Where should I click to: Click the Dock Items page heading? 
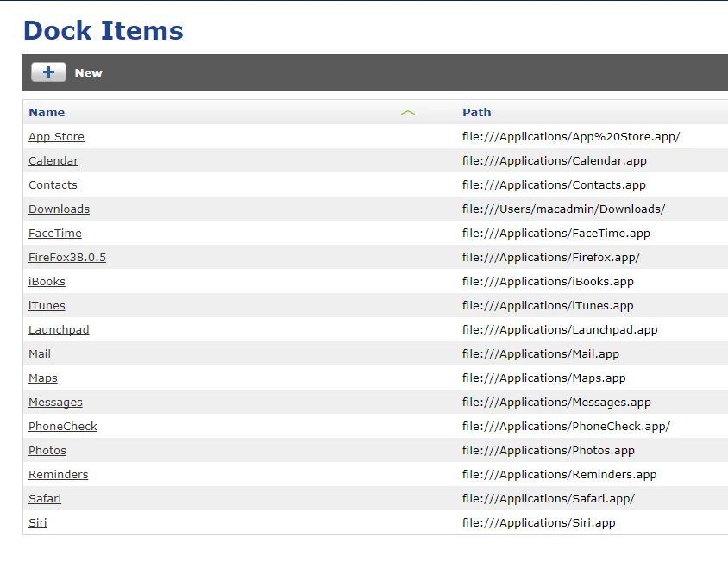[104, 31]
